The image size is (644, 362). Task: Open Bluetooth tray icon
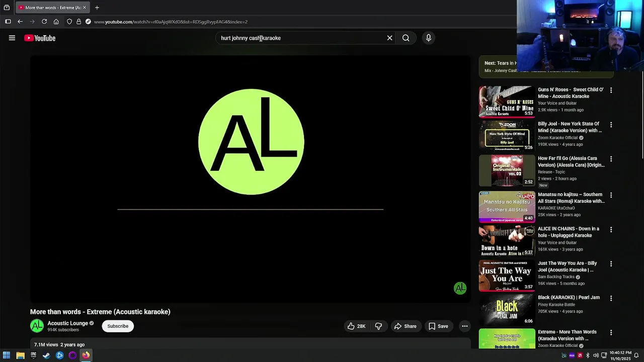[x=588, y=355]
